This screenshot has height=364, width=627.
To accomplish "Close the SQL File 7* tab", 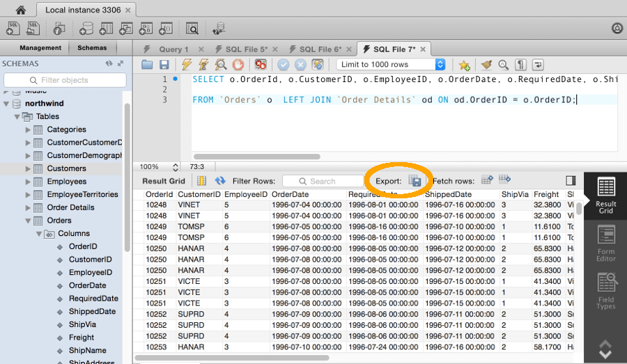I will tap(423, 49).
